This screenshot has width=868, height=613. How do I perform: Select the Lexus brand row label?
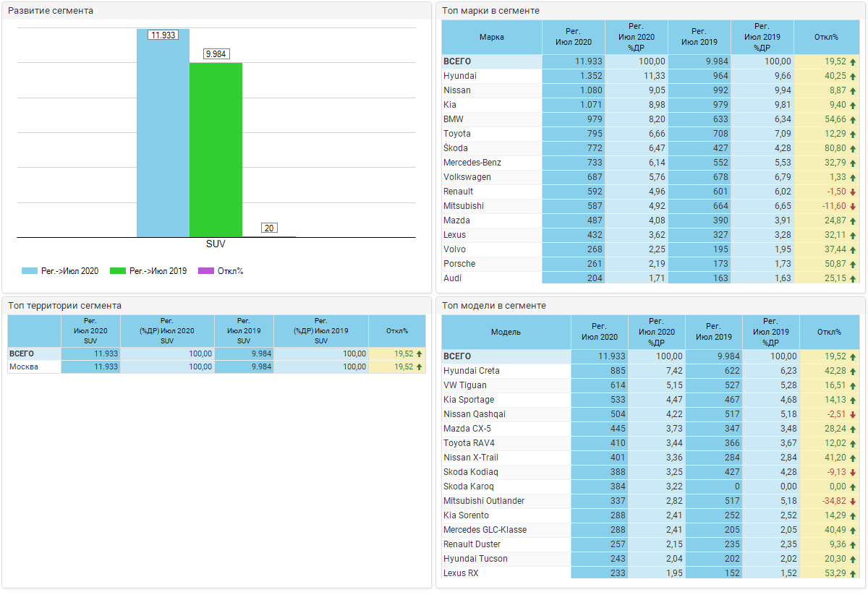(455, 235)
